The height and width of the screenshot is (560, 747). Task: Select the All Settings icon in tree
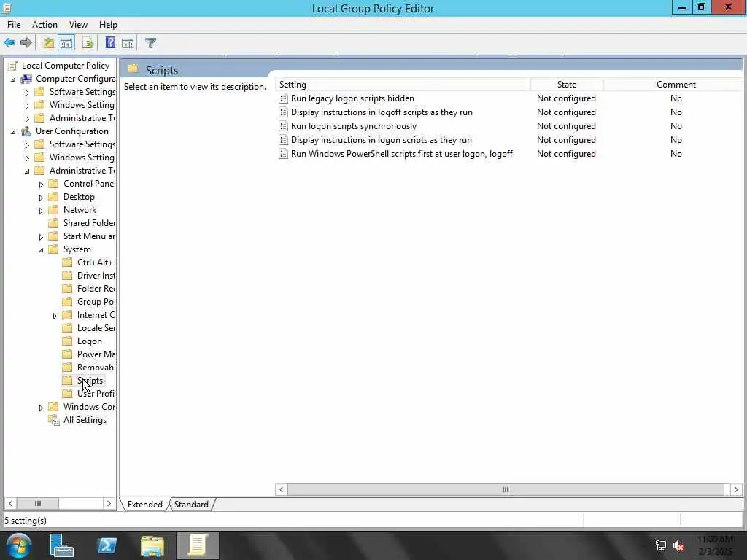pos(54,419)
